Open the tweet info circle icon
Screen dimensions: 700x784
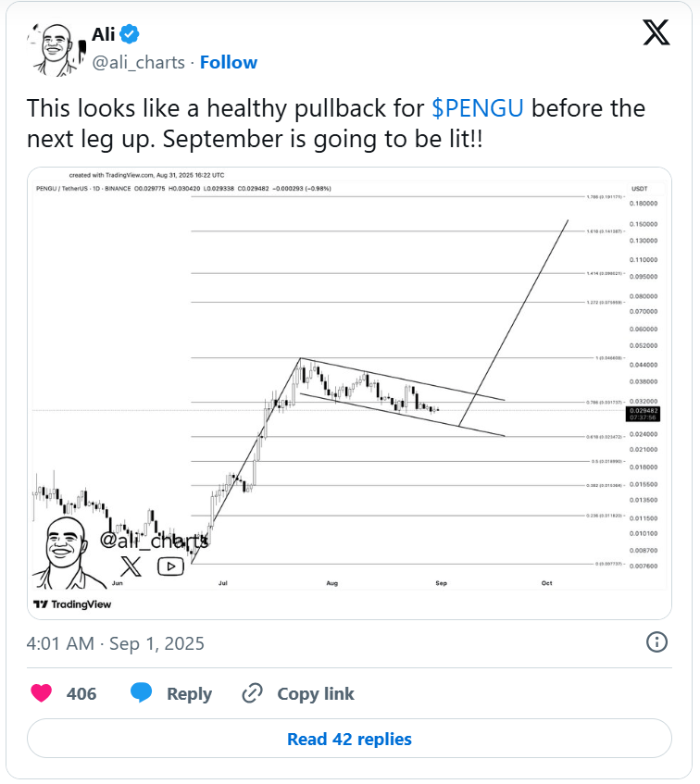tap(656, 642)
